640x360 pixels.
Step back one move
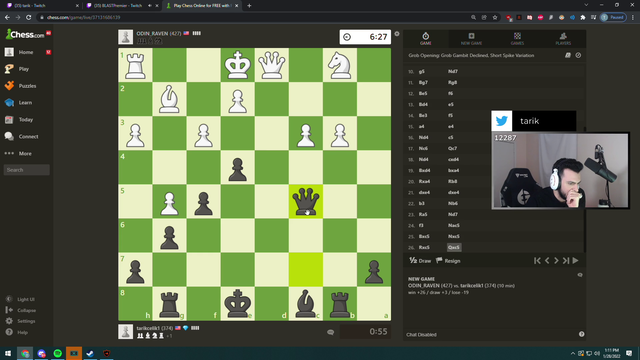547,261
